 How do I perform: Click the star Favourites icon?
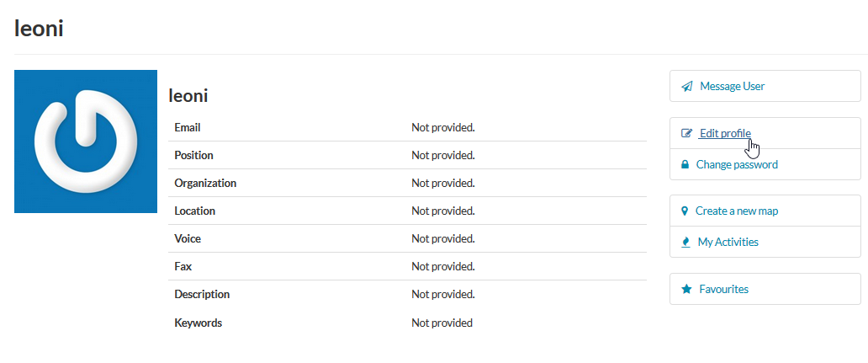coord(686,289)
